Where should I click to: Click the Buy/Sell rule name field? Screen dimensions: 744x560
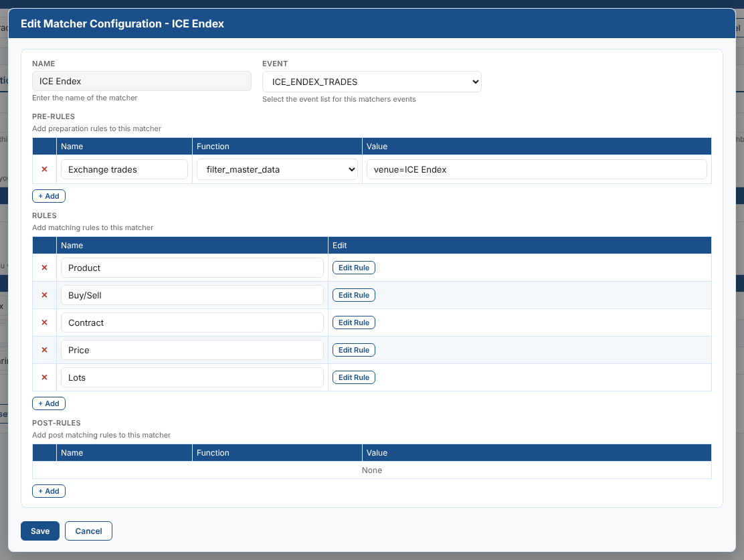tap(192, 295)
